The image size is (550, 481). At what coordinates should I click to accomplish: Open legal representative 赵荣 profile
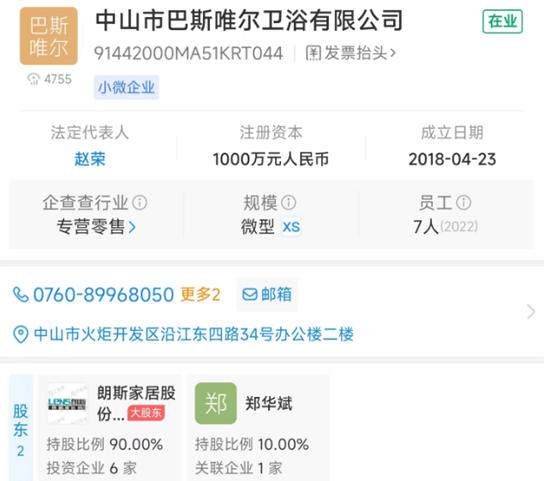pos(90,159)
